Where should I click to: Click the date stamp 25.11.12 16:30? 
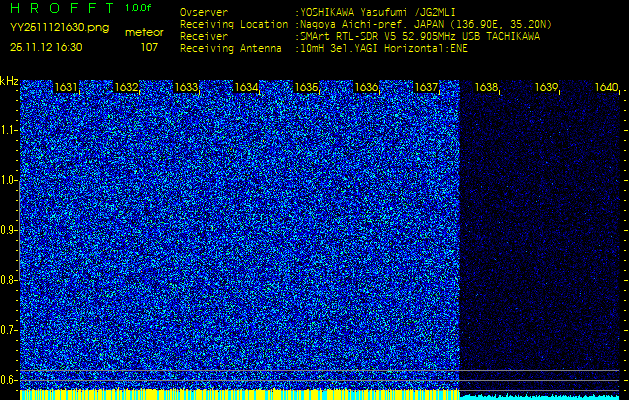46,47
